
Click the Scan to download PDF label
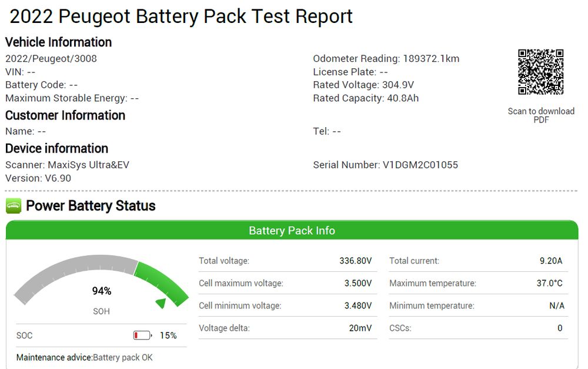click(541, 115)
